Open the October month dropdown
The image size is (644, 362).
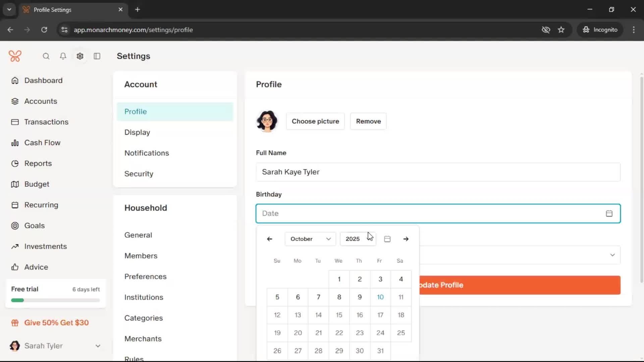[x=310, y=239]
